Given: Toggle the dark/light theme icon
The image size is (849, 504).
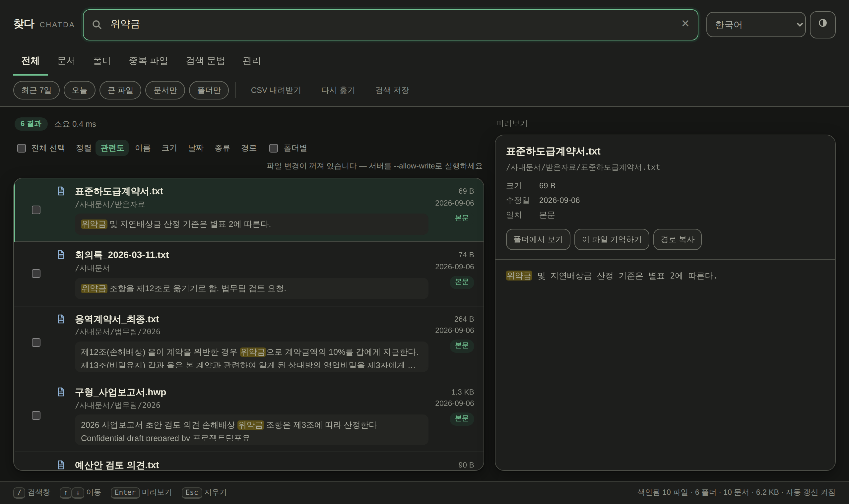Looking at the screenshot, I should tap(822, 25).
